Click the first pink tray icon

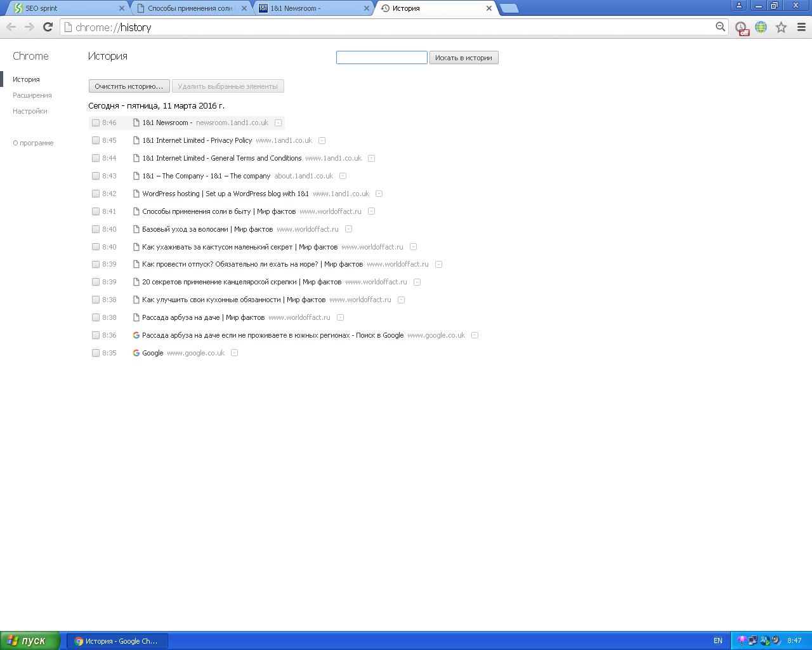[741, 640]
